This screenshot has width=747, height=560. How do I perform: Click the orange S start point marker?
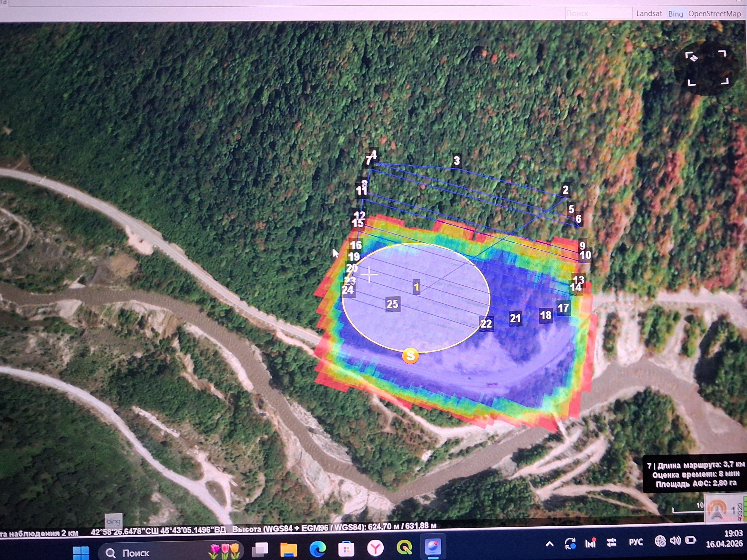click(410, 356)
